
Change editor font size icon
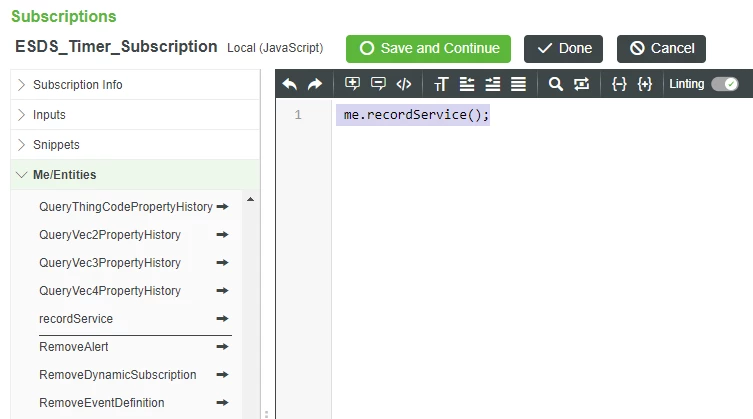[x=441, y=84]
